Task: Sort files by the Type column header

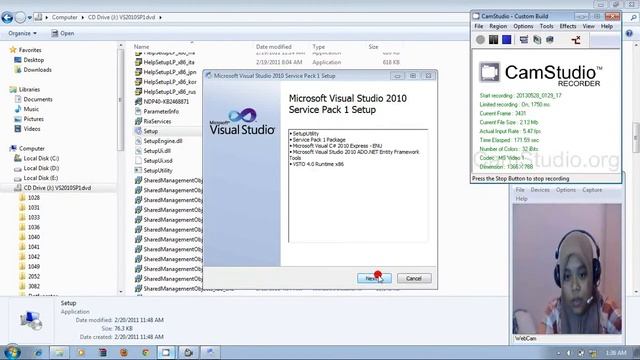Action: [318, 47]
